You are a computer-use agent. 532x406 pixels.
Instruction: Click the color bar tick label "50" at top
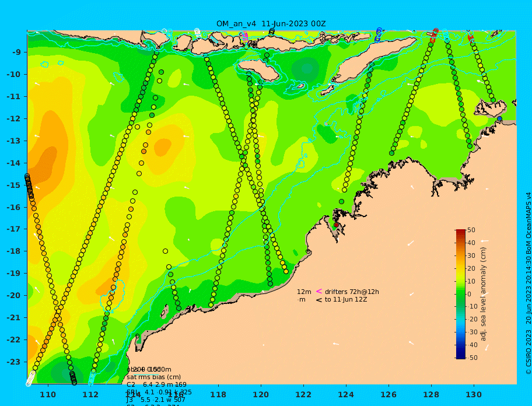click(471, 230)
